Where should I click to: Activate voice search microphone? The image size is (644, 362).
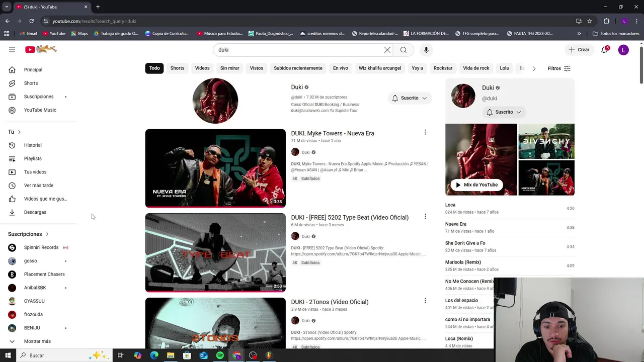[426, 50]
